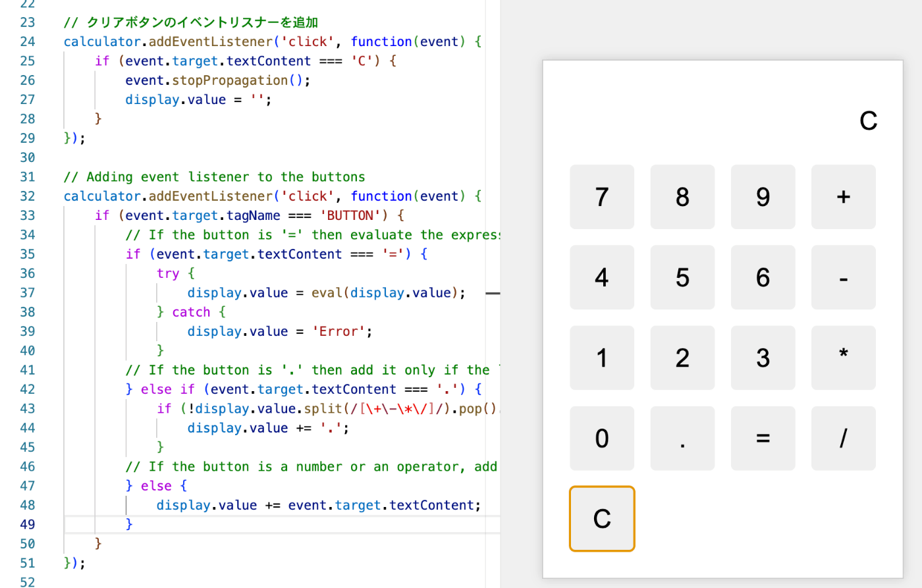Click the 5 calculator button
Image resolution: width=922 pixels, height=588 pixels.
pyautogui.click(x=682, y=277)
